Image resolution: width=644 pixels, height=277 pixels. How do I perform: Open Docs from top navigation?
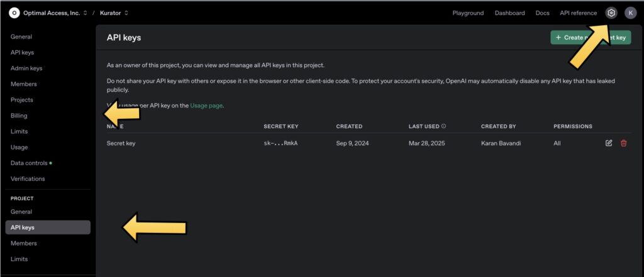(542, 13)
